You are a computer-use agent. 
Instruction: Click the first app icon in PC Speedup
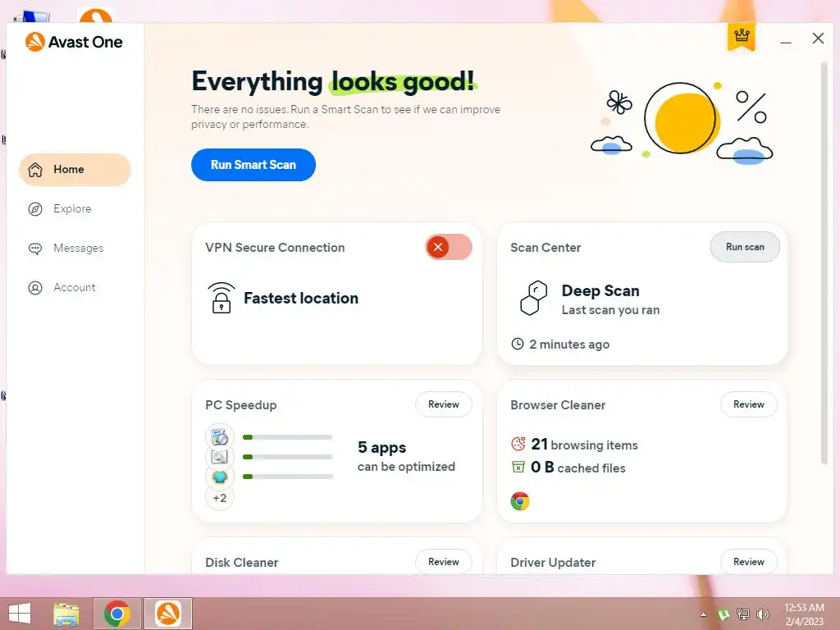coord(220,437)
